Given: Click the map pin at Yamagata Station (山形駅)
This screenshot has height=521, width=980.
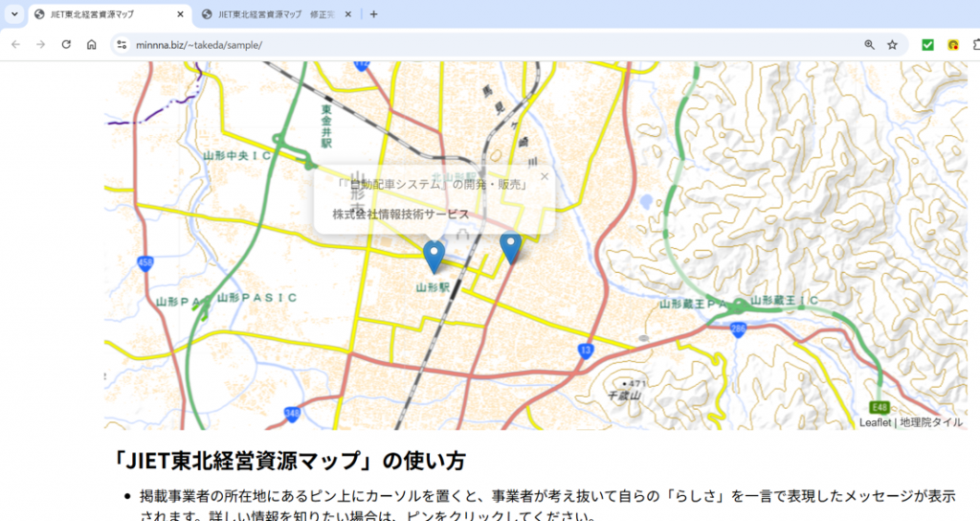Looking at the screenshot, I should (x=434, y=255).
